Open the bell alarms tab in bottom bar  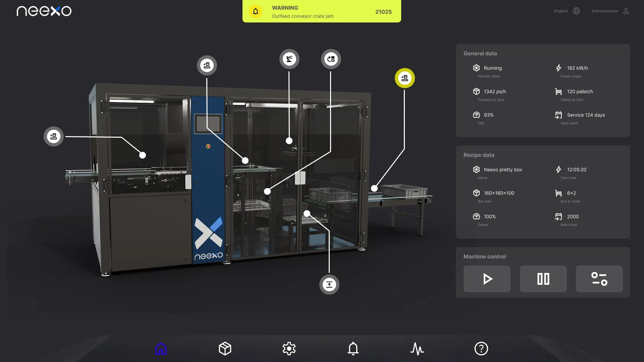353,349
